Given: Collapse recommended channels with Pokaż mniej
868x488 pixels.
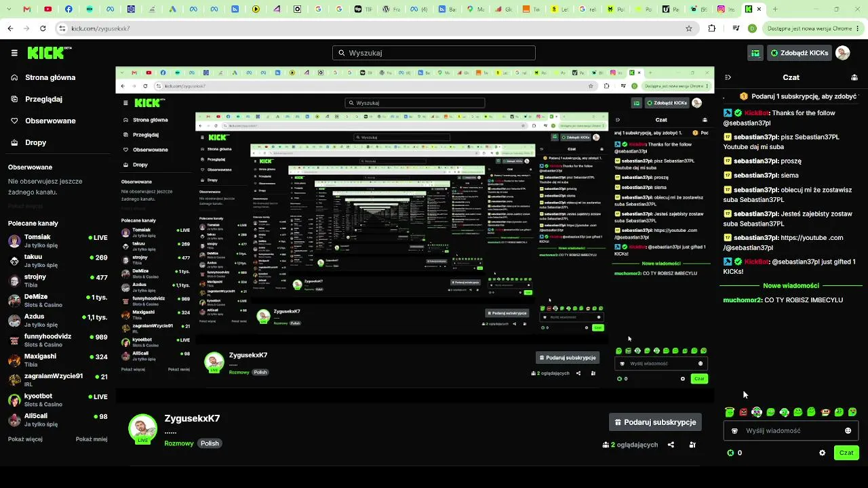Looking at the screenshot, I should (x=92, y=439).
